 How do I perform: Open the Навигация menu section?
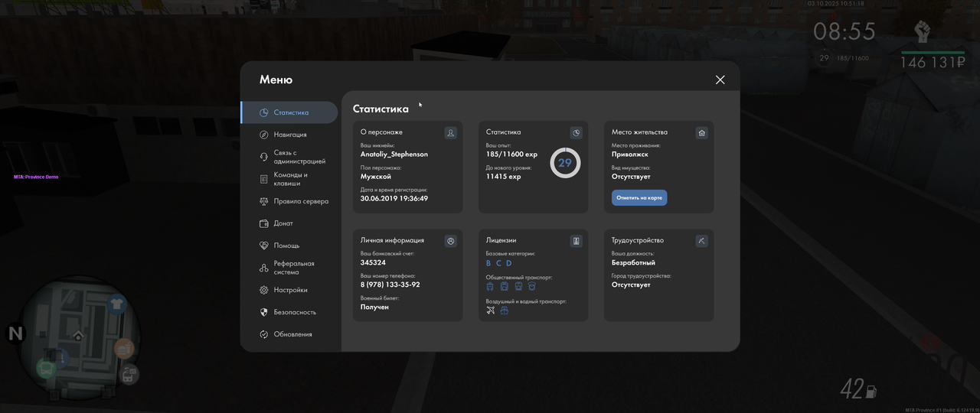pyautogui.click(x=289, y=135)
